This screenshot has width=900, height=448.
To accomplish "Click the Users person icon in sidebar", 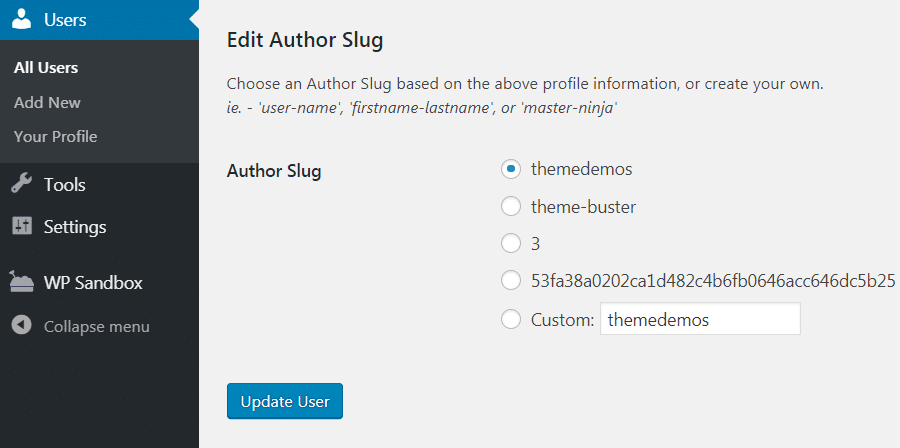I will (22, 20).
